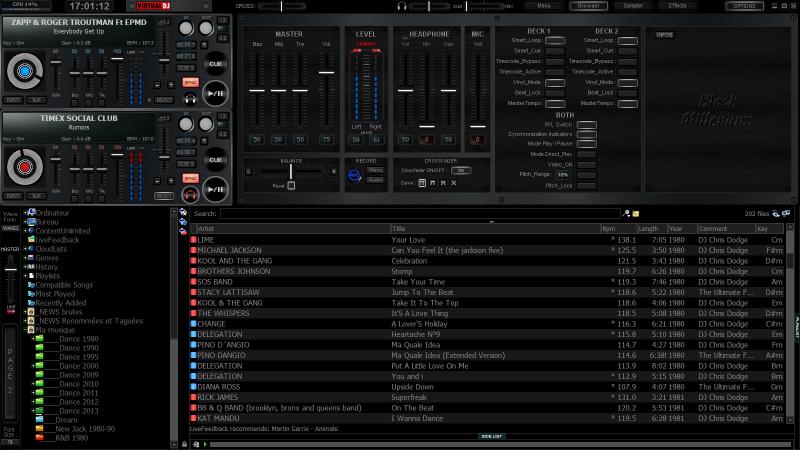The image size is (800, 450).
Task: Click deck 1 loop OUT knob
Action: [x=206, y=28]
